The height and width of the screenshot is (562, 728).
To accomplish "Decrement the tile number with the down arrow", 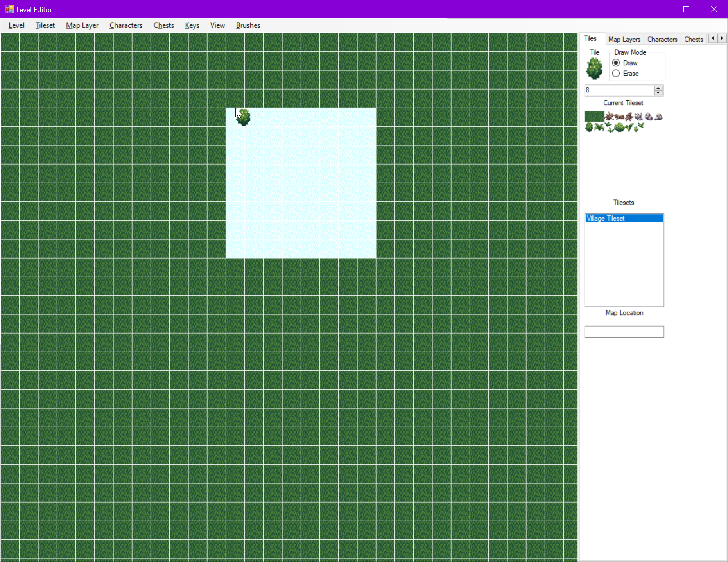I will tap(658, 93).
